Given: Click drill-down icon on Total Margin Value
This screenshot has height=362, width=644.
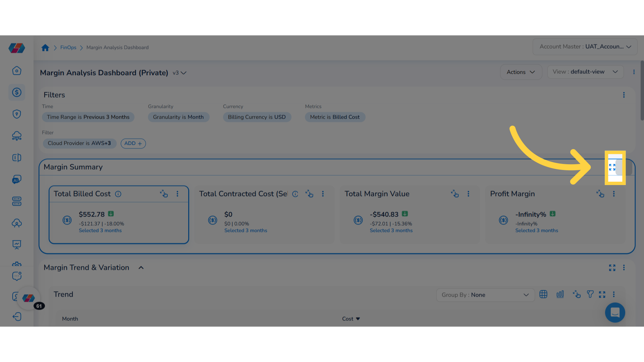Looking at the screenshot, I should point(455,194).
